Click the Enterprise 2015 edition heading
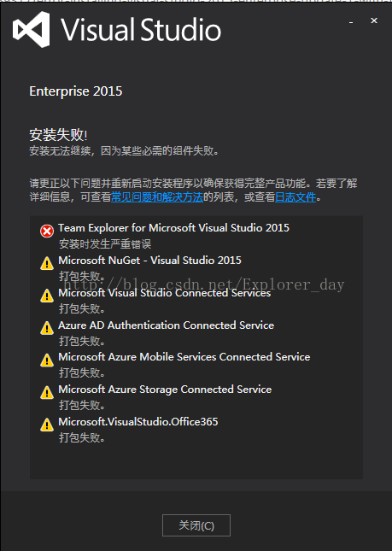Image resolution: width=392 pixels, height=551 pixels. click(x=76, y=91)
